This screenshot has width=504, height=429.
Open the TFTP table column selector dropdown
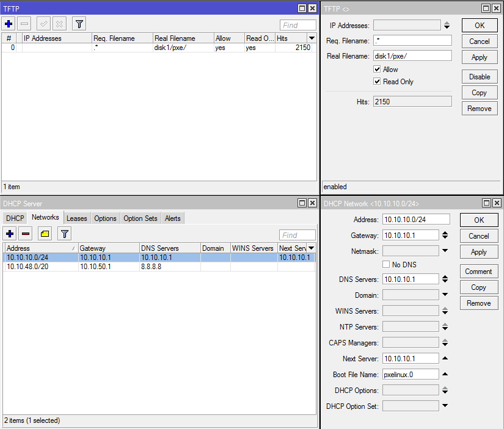tap(312, 38)
